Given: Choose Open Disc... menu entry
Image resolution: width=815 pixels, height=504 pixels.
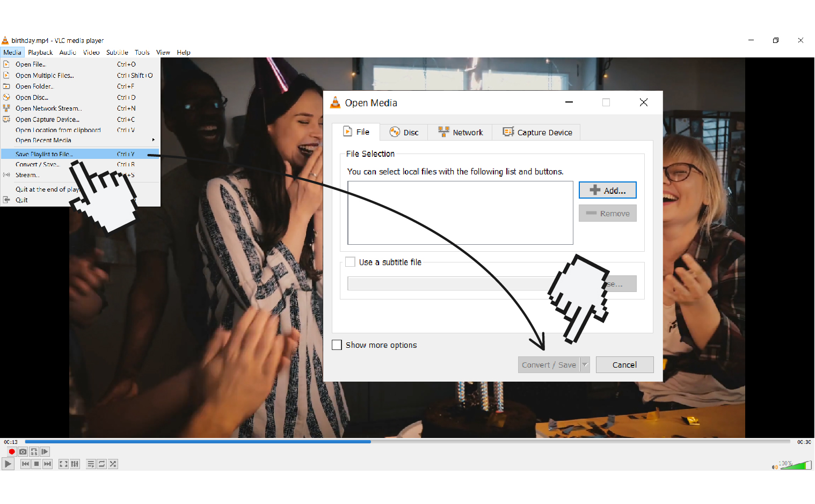Looking at the screenshot, I should (x=80, y=98).
